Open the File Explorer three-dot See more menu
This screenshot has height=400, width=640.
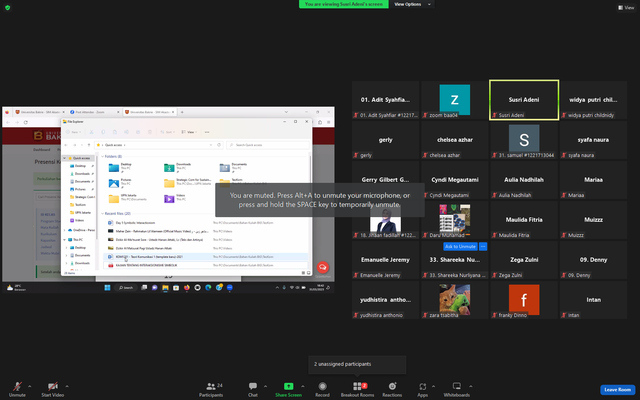pos(207,132)
